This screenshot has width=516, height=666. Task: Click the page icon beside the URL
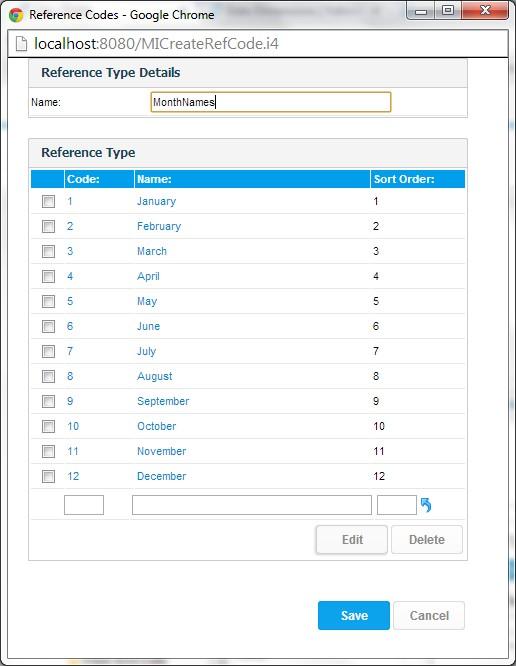[21, 44]
